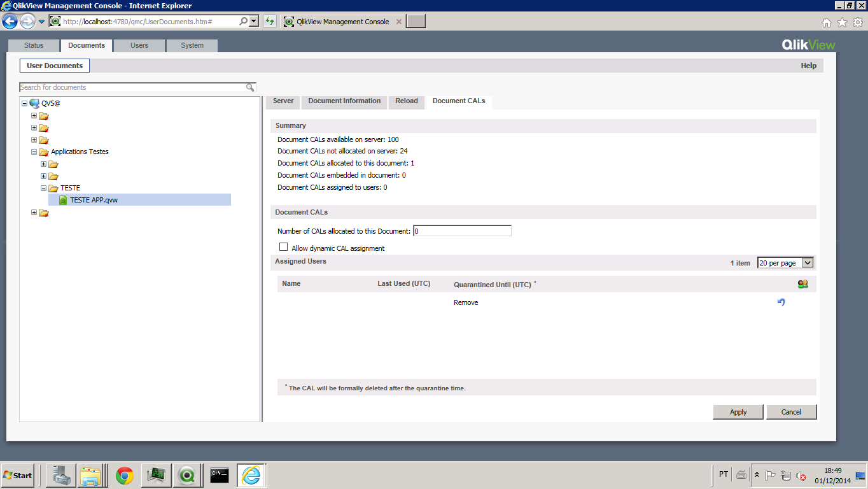The width and height of the screenshot is (868, 489).
Task: Click the Quarantined Until (UTC) column header
Action: pos(493,285)
